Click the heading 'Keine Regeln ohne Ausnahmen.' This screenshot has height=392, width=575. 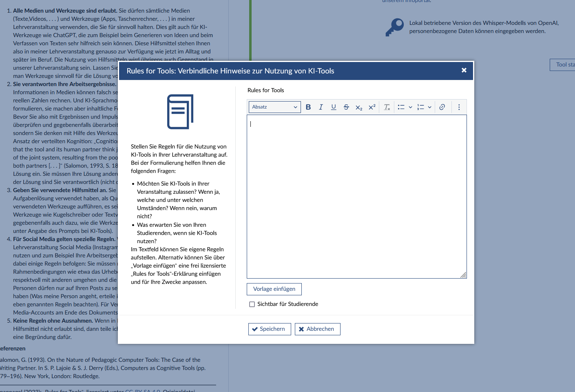point(53,321)
